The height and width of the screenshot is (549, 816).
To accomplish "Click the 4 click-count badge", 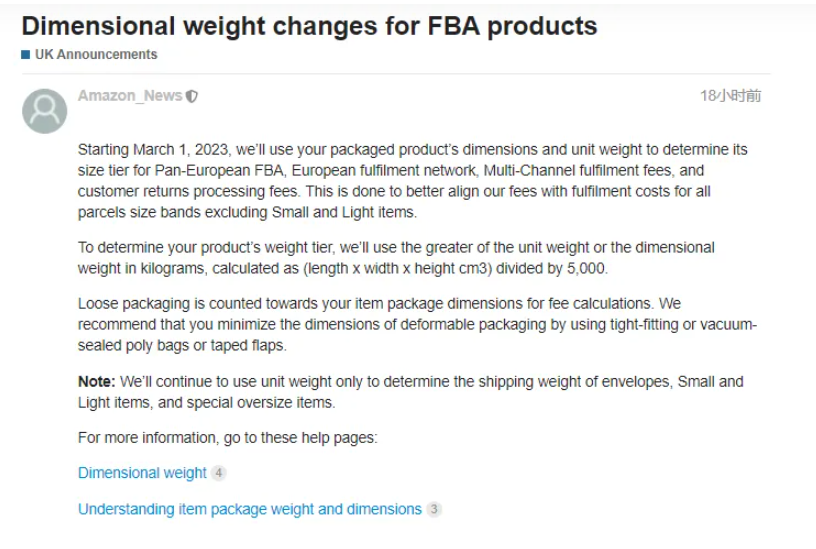I will tap(219, 473).
